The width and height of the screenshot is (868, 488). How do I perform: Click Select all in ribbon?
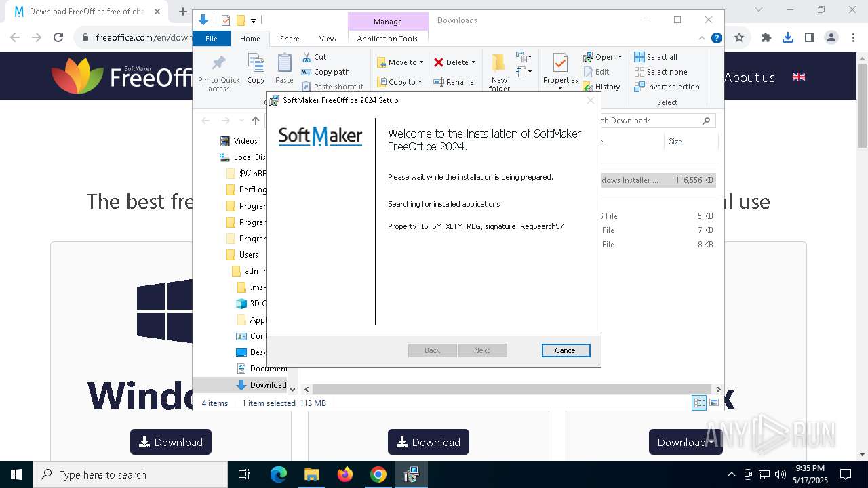click(656, 57)
